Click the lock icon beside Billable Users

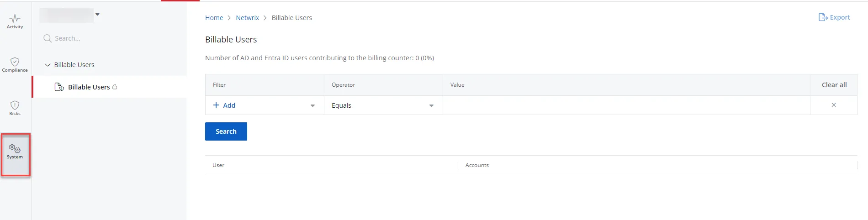coord(115,87)
